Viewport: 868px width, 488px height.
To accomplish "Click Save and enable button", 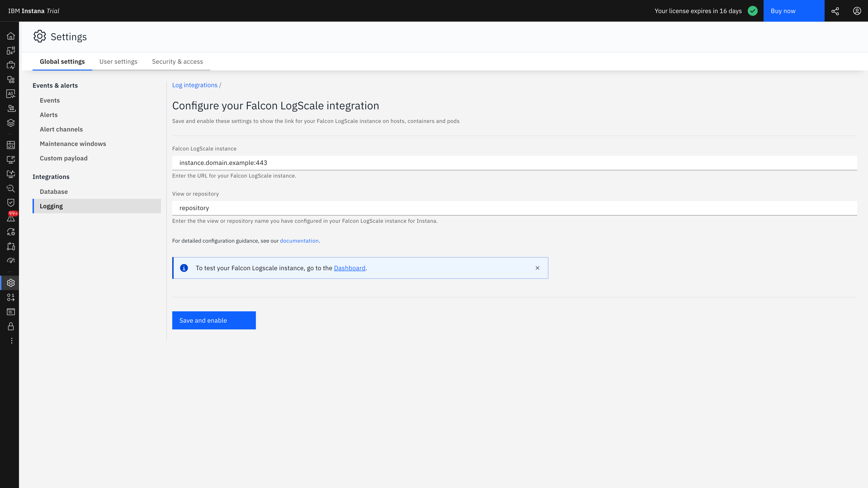I will pyautogui.click(x=214, y=320).
